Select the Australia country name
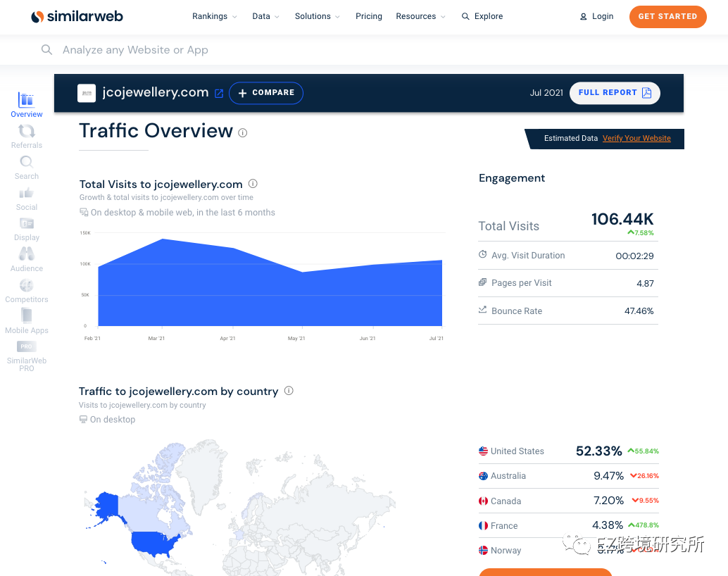This screenshot has height=576, width=728. pyautogui.click(x=508, y=476)
